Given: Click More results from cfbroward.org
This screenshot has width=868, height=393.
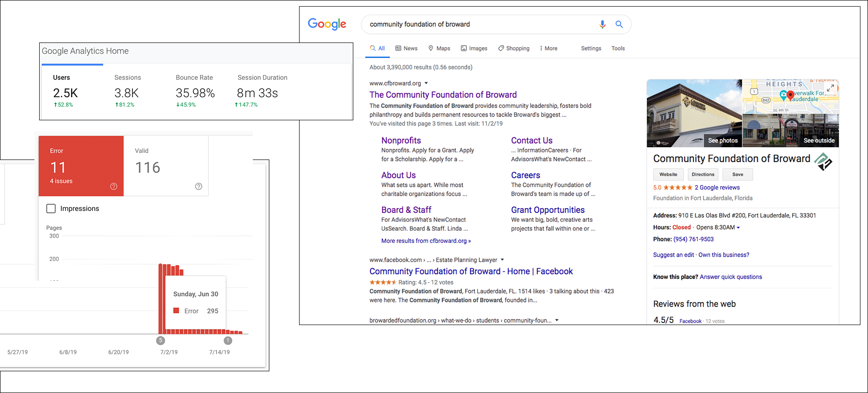Looking at the screenshot, I should [x=426, y=241].
